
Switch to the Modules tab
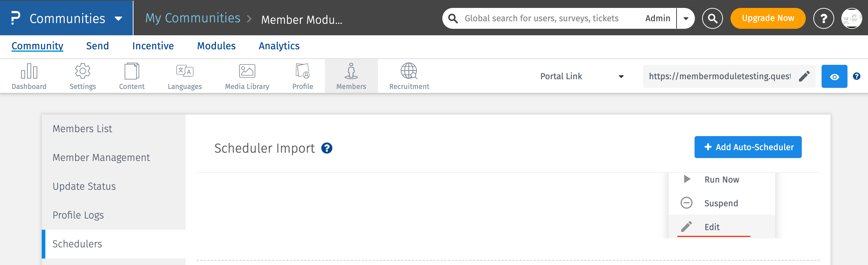click(216, 46)
